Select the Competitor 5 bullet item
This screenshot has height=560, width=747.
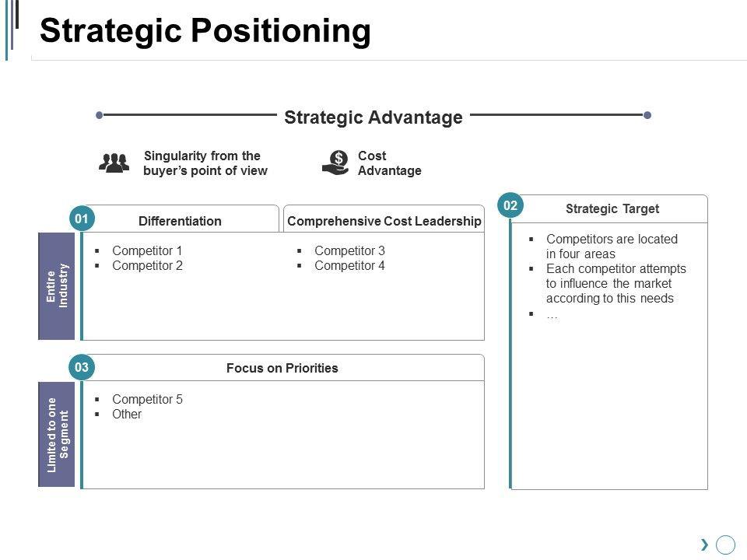click(147, 399)
